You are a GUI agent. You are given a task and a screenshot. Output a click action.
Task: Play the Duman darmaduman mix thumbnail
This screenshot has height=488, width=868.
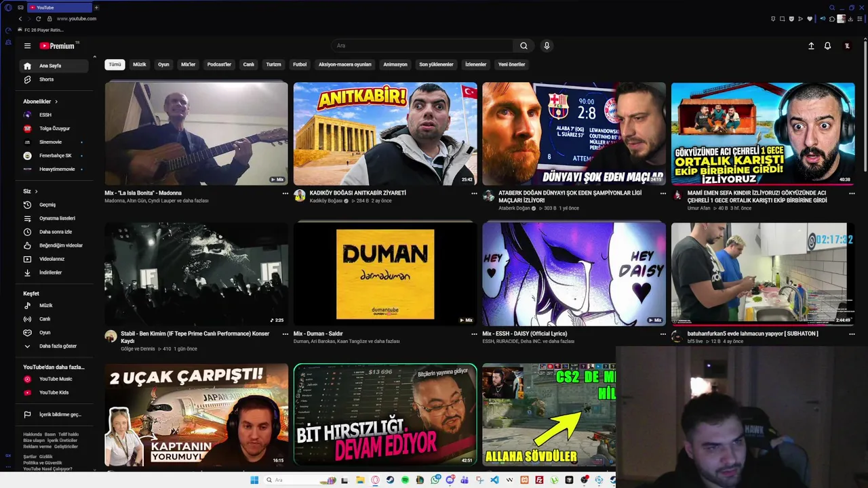[385, 274]
